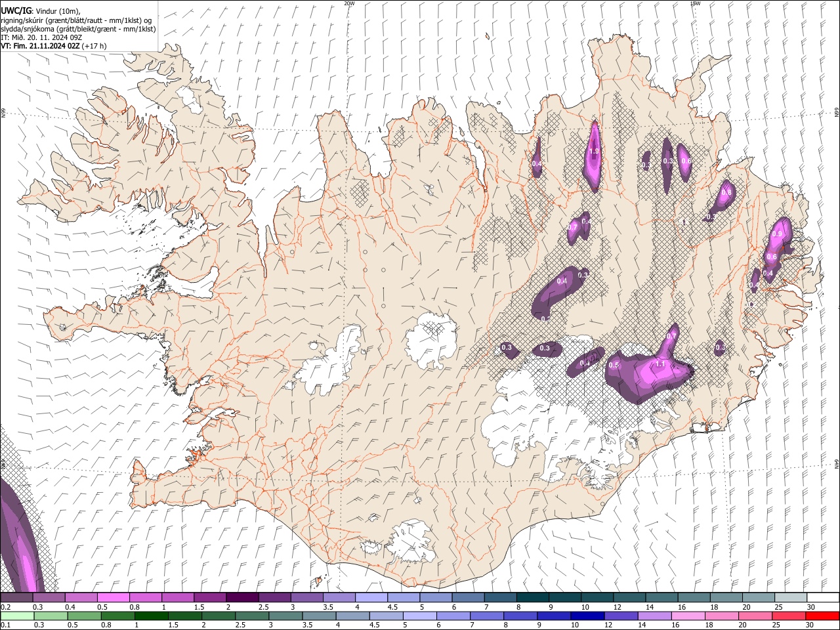This screenshot has width=840, height=630.
Task: Select the 0.5 green swatch in rain legend
Action: tap(85, 616)
